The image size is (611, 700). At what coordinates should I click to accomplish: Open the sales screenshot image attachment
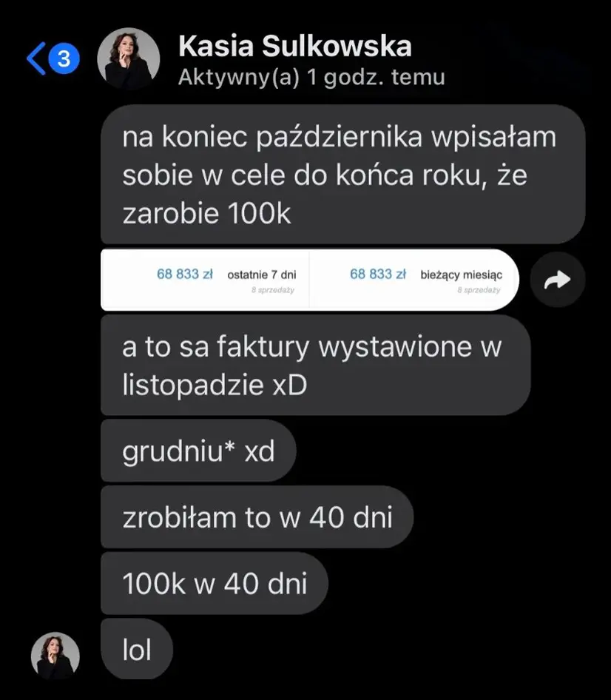[310, 280]
